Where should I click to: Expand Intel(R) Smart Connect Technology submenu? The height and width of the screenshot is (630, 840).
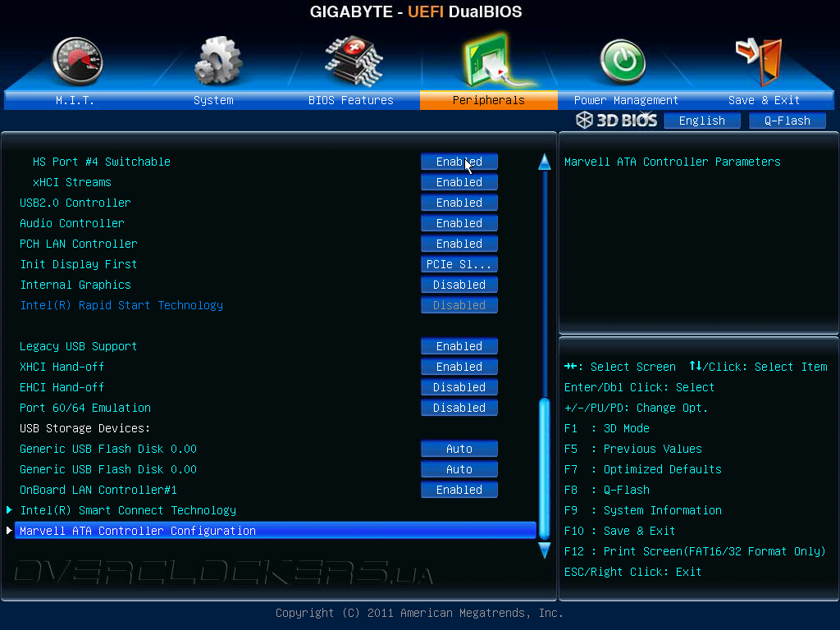pyautogui.click(x=127, y=510)
